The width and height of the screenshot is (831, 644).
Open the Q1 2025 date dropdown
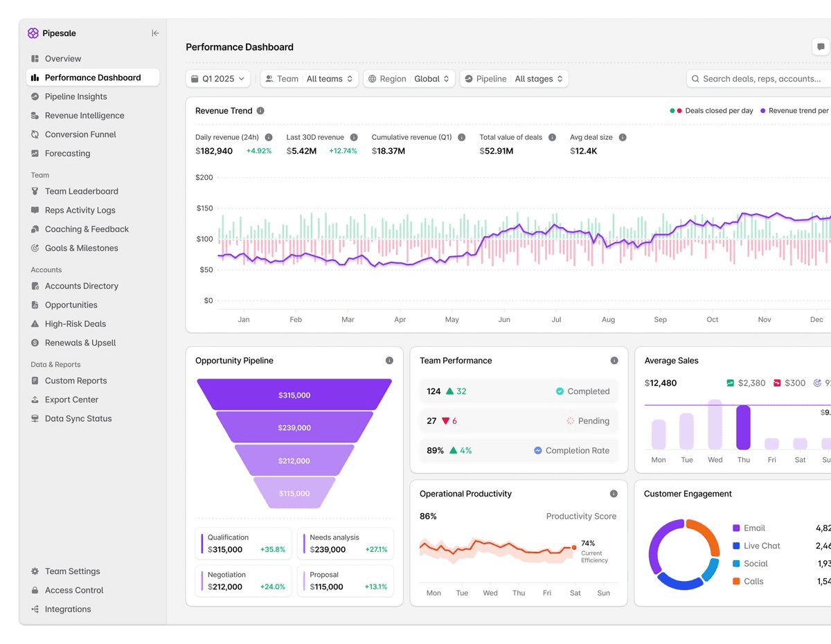(x=218, y=79)
